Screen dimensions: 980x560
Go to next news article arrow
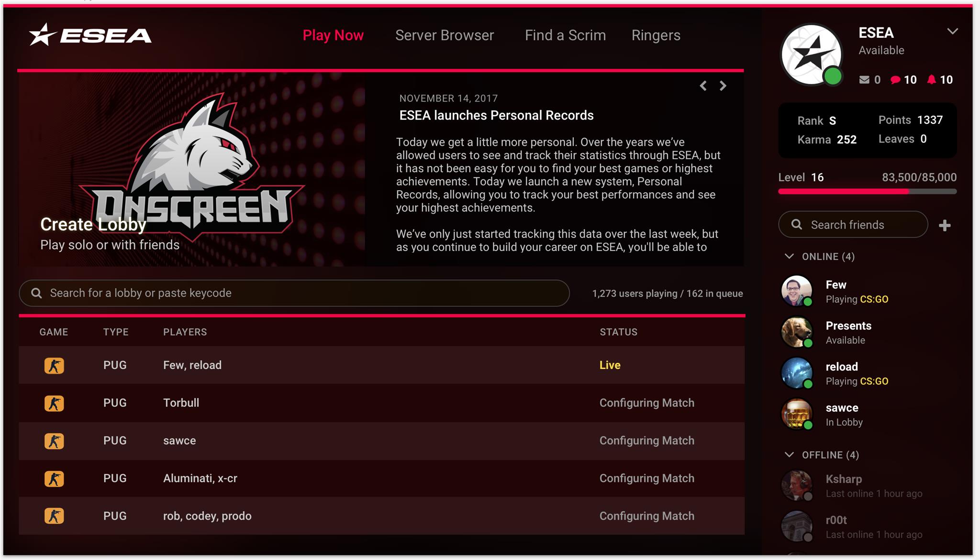(723, 86)
